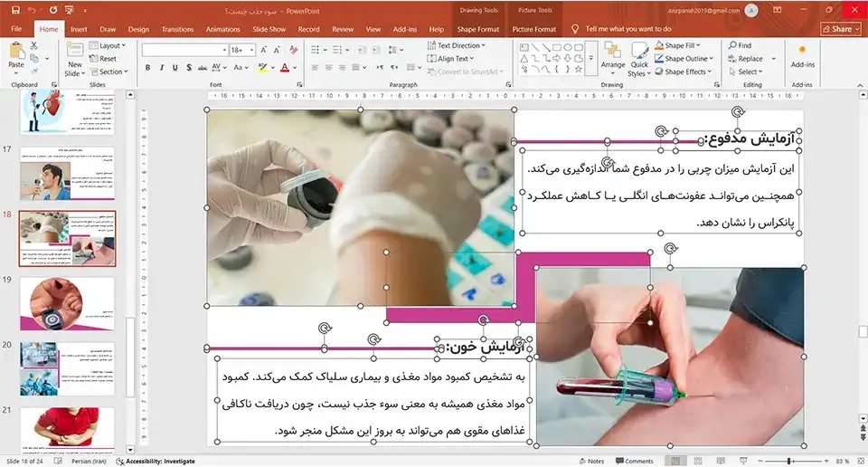The width and height of the screenshot is (868, 467).
Task: Start slideshow from the Quick Access toolbar
Action: [70, 10]
